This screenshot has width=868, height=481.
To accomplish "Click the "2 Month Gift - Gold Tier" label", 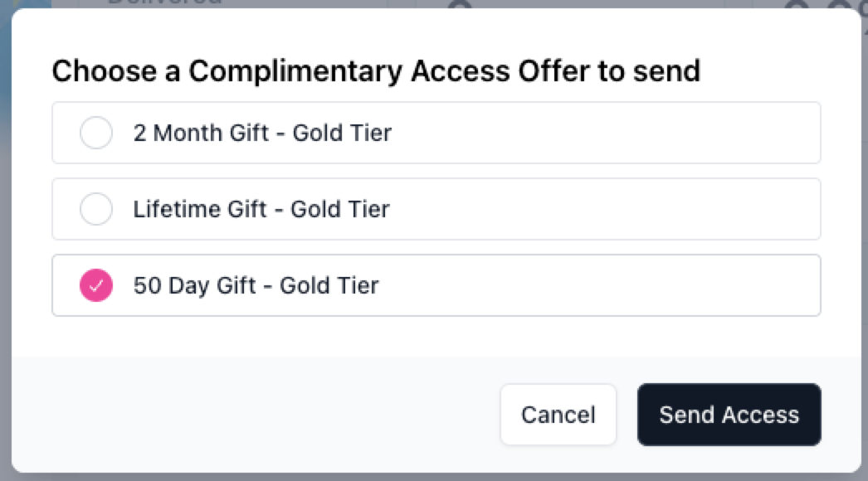I will 262,133.
